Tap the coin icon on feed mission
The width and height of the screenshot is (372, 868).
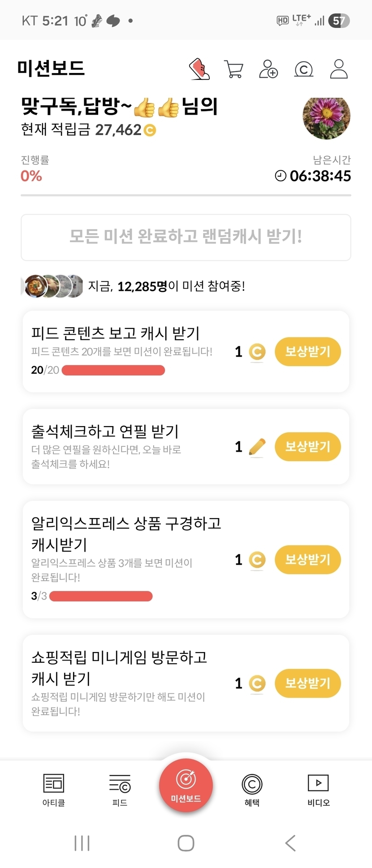point(257,352)
